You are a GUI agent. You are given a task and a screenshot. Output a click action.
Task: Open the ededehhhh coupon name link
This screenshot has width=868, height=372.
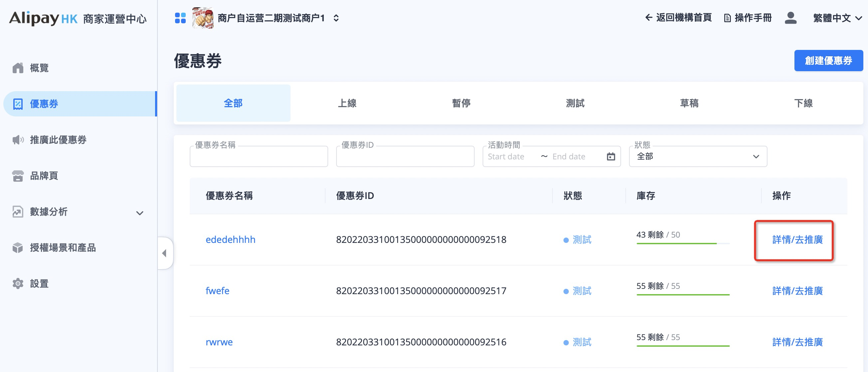230,240
